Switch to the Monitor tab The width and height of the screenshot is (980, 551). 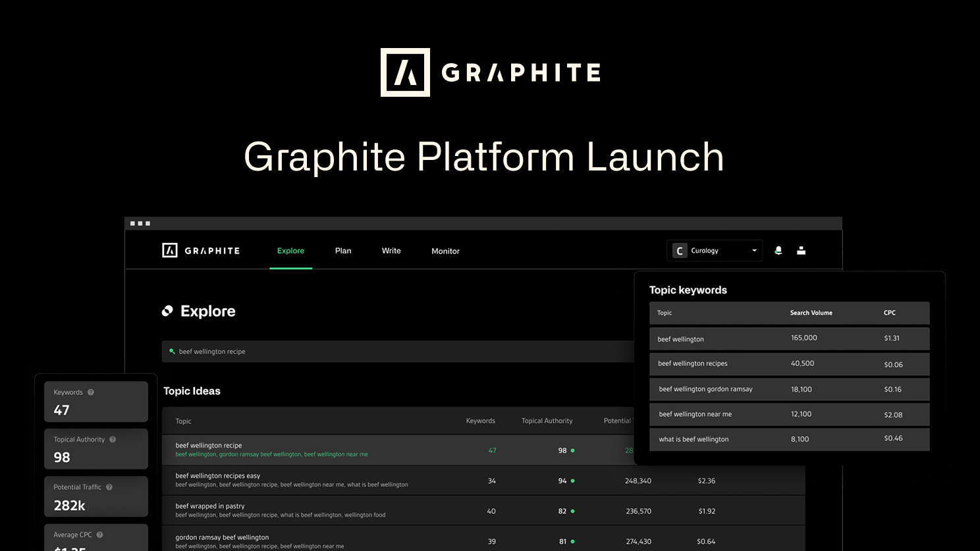click(x=445, y=251)
